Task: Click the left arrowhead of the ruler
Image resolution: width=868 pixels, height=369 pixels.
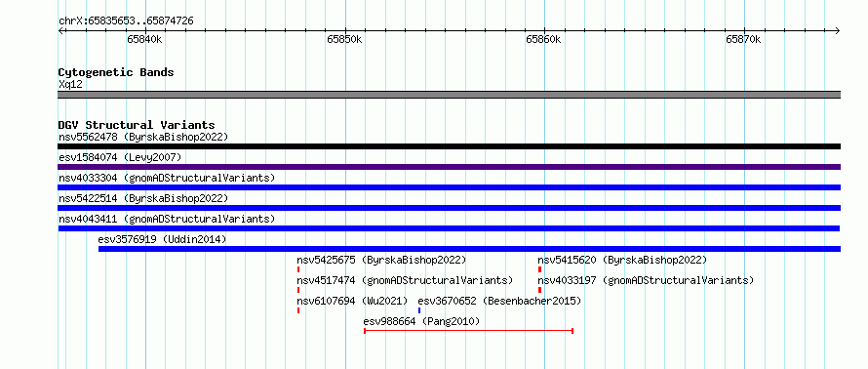Action: [60, 30]
